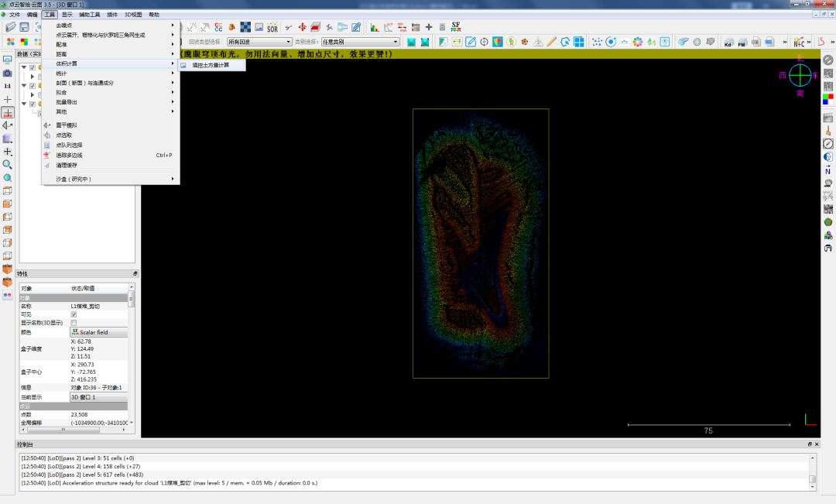Choose 清理缓存 from the tools menu

click(111, 166)
